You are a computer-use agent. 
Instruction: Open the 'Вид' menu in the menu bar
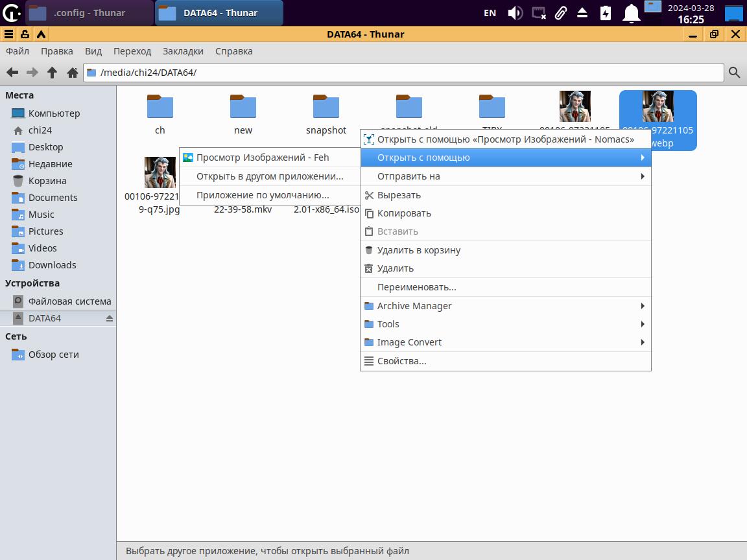point(93,51)
